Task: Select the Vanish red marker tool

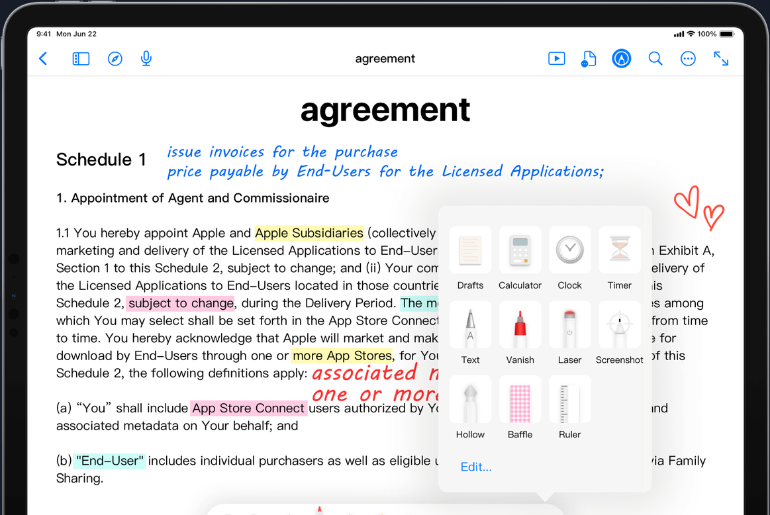Action: pyautogui.click(x=520, y=333)
